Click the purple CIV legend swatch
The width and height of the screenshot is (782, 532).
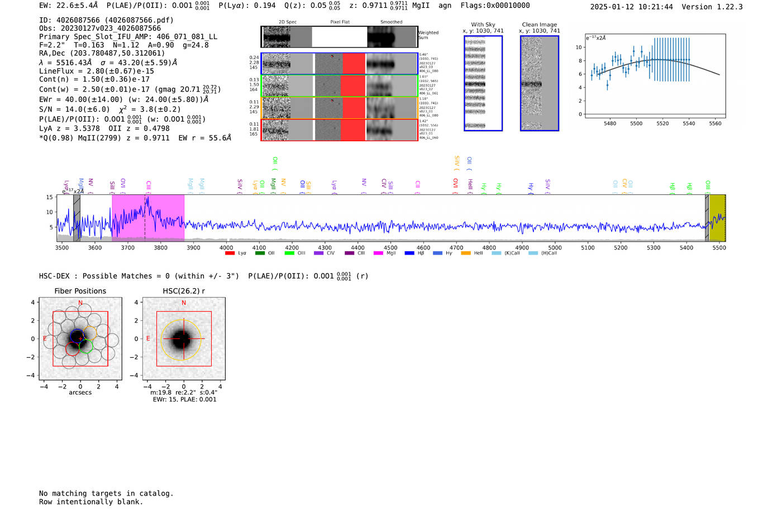tap(319, 253)
